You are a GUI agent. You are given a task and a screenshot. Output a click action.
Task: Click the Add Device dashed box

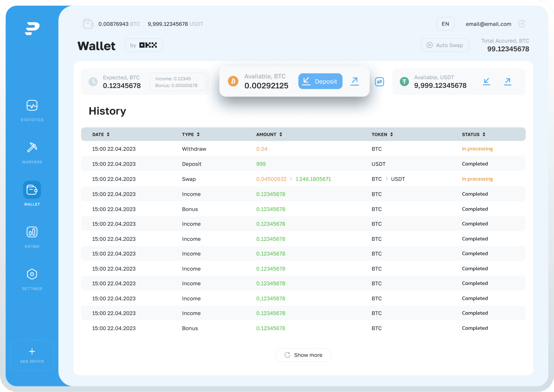pos(32,355)
